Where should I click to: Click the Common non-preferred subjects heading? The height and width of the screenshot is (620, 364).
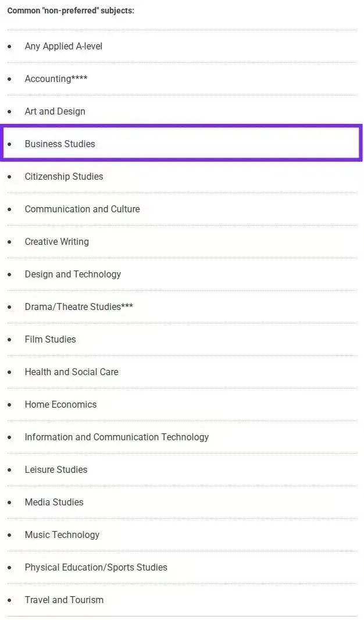click(71, 10)
